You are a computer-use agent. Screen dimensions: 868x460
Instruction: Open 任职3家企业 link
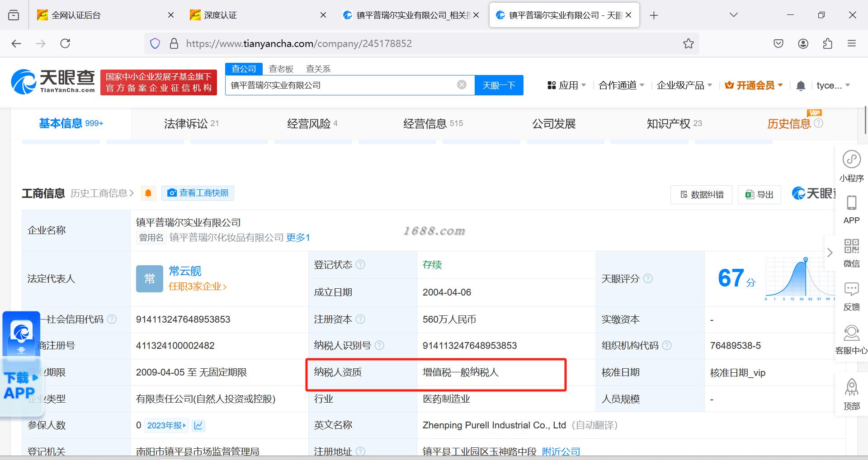click(x=198, y=286)
